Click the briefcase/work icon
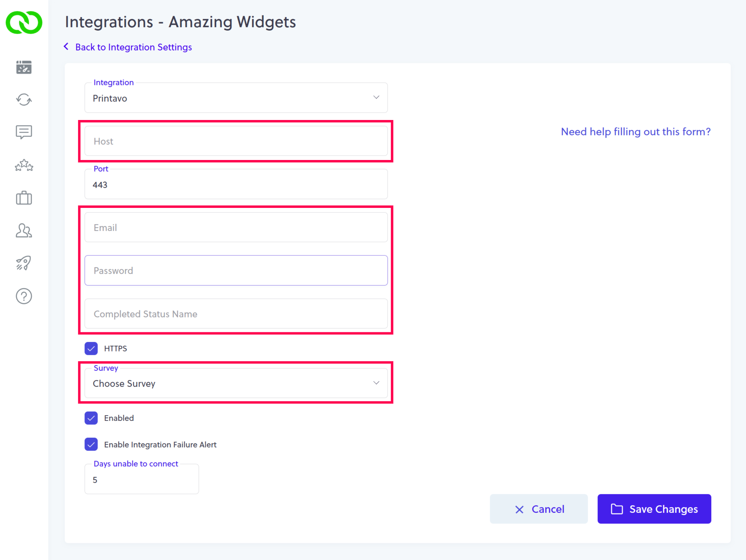The height and width of the screenshot is (560, 746). tap(24, 197)
